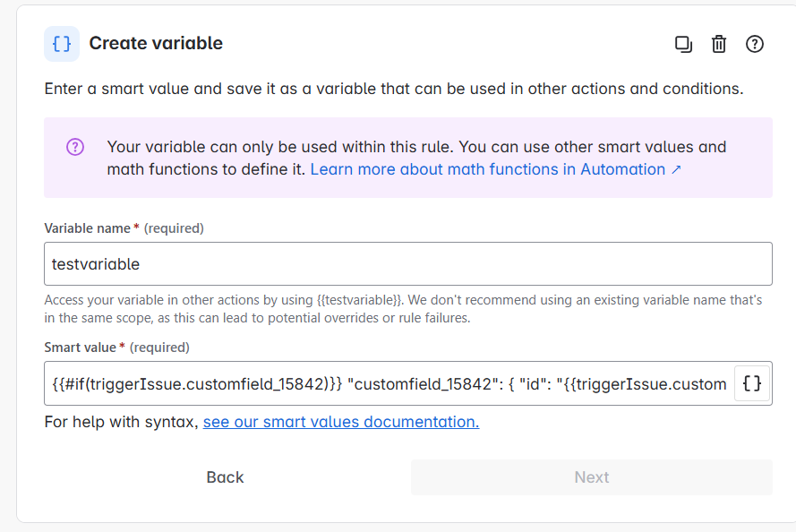The width and height of the screenshot is (796, 532).
Task: Click the purple info icon in the banner
Action: (75, 147)
